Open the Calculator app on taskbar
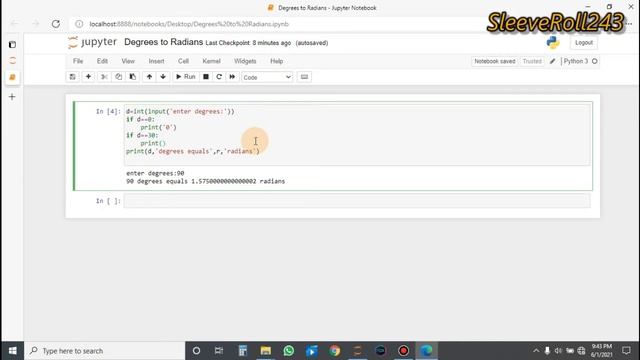The image size is (640, 360). tap(243, 351)
